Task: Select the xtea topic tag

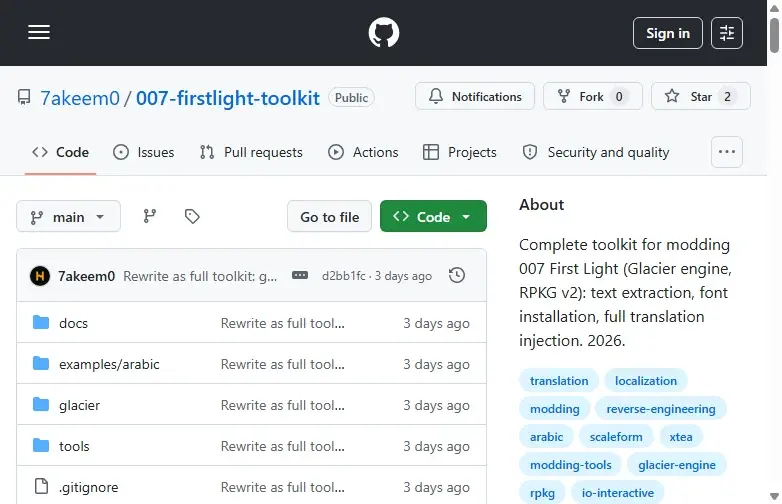Action: [x=681, y=437]
